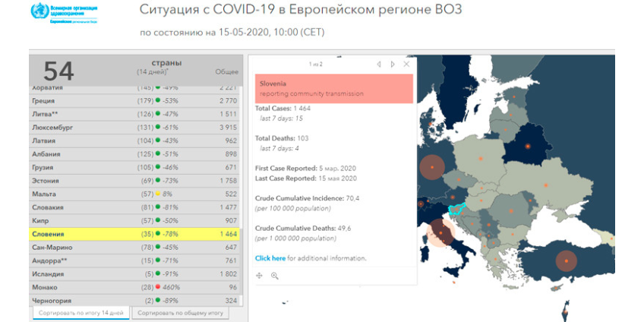Image resolution: width=644 pixels, height=322 pixels.
Task: Click the Slovenia popup title banner
Action: coord(334,88)
